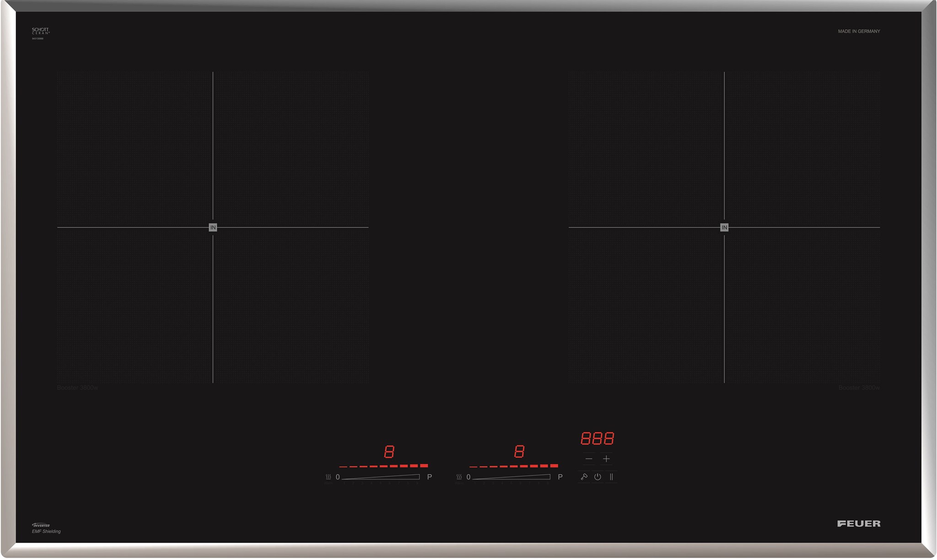937x560 pixels.
Task: Tap the left zone booster P key
Action: pos(429,477)
